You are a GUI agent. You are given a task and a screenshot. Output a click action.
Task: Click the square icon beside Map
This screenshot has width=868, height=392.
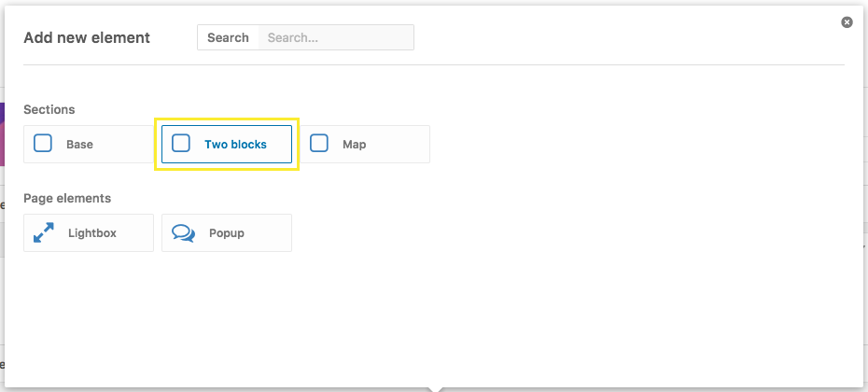(319, 144)
